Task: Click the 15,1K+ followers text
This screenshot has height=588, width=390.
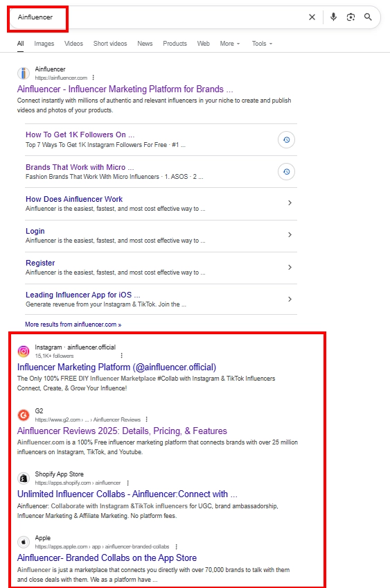Action: 54,356
